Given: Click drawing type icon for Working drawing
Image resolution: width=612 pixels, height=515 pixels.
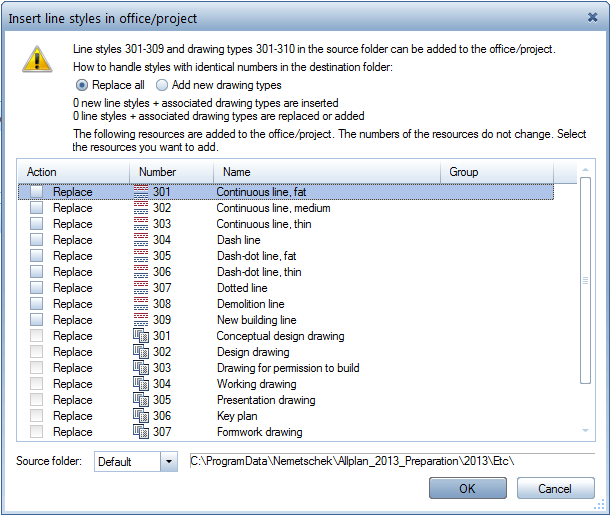Looking at the screenshot, I should pyautogui.click(x=140, y=384).
